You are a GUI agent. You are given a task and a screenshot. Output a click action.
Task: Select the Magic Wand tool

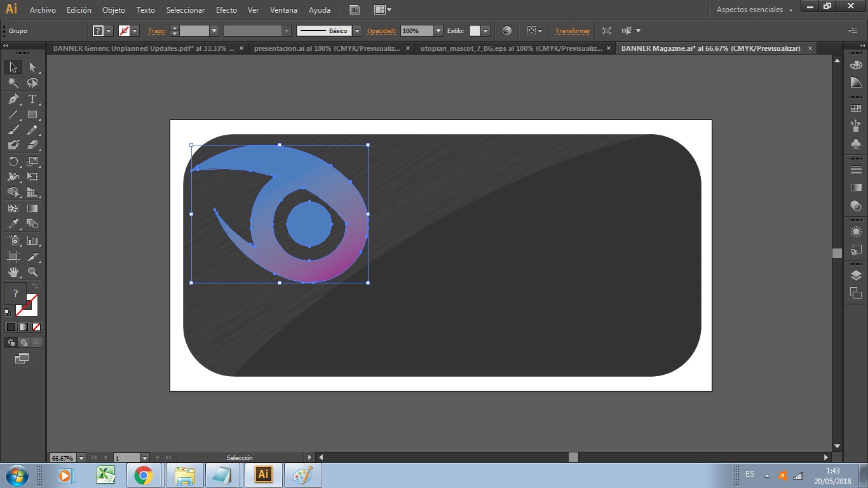click(13, 83)
